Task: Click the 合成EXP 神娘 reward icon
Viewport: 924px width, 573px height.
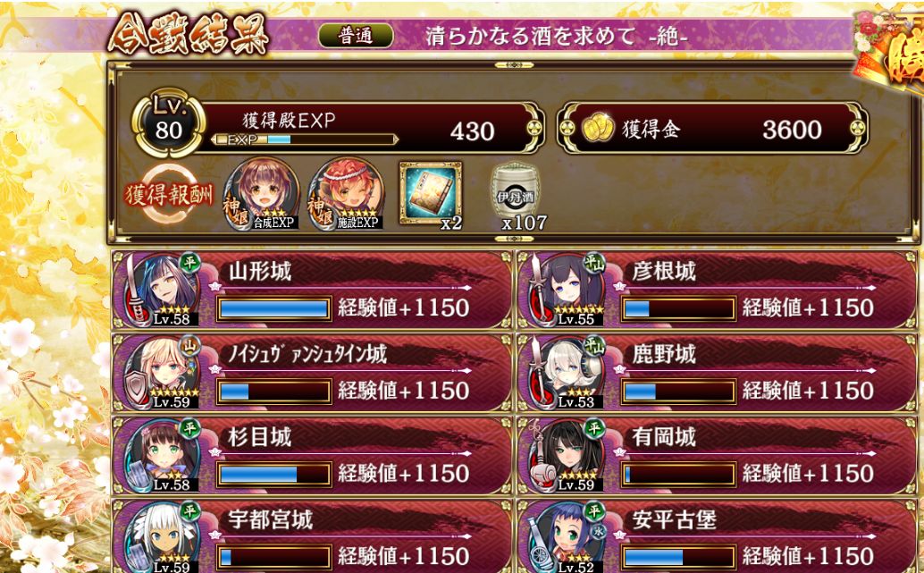Action: [262, 194]
